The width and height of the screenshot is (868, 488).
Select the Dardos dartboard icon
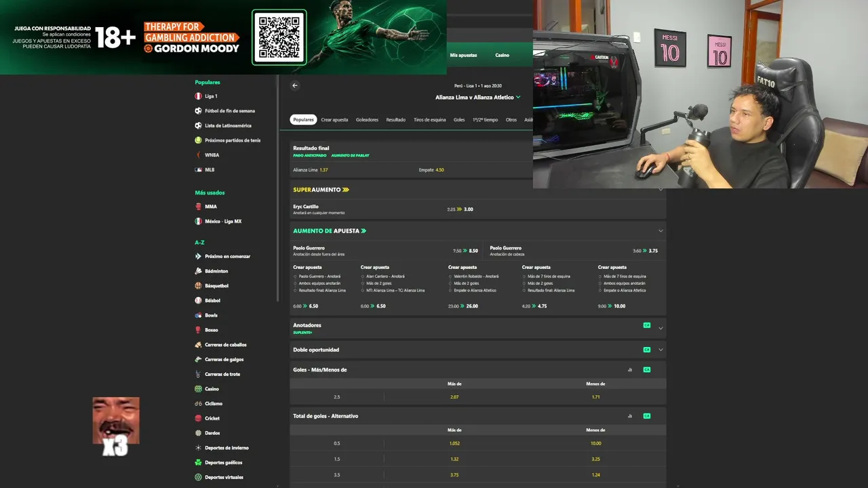pos(198,433)
